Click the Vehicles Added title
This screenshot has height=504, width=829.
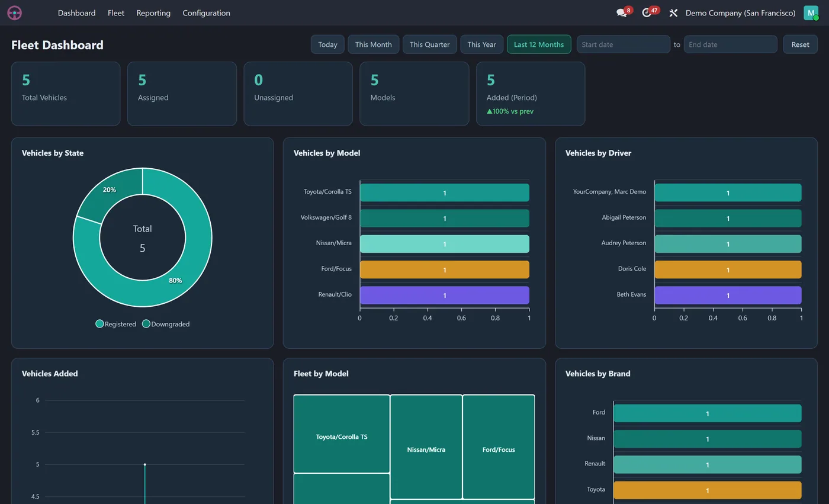50,374
